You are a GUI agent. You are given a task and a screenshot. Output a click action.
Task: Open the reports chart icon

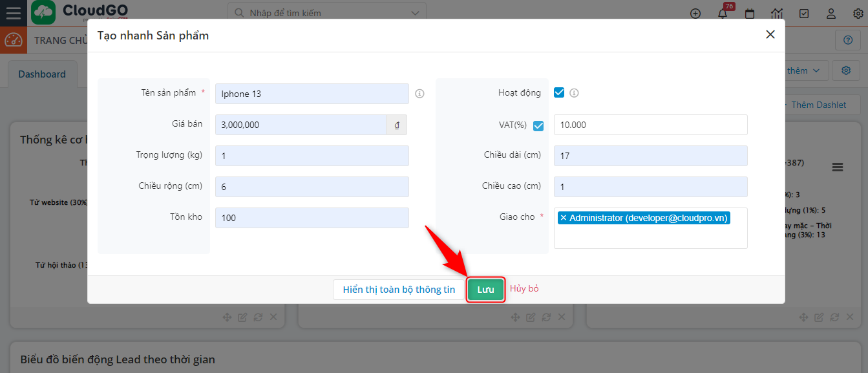tap(777, 14)
